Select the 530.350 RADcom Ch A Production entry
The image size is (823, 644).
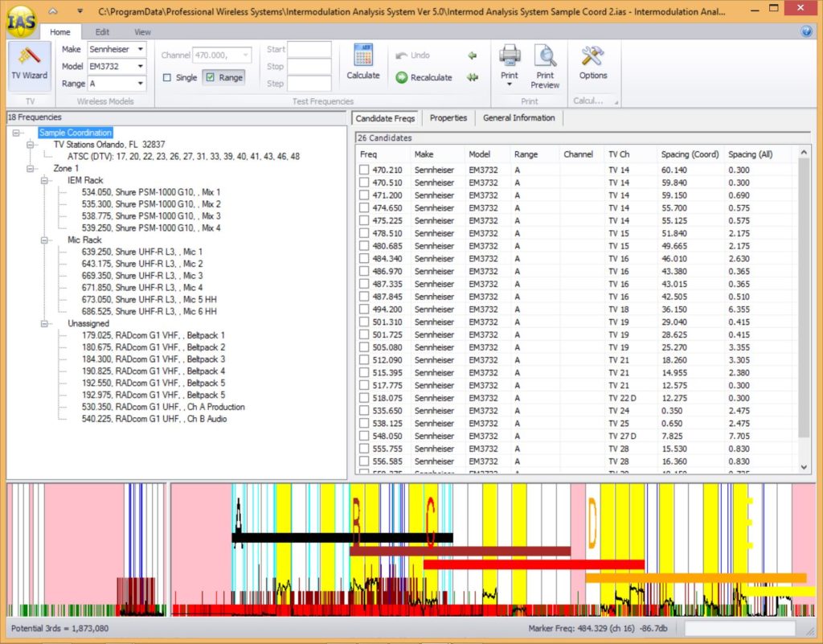[x=163, y=407]
